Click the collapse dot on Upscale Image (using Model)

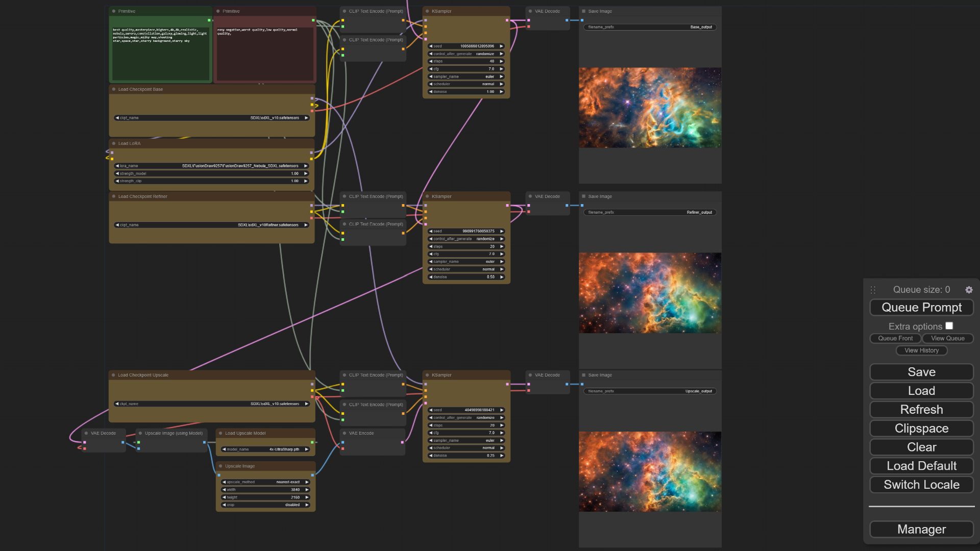pos(140,433)
